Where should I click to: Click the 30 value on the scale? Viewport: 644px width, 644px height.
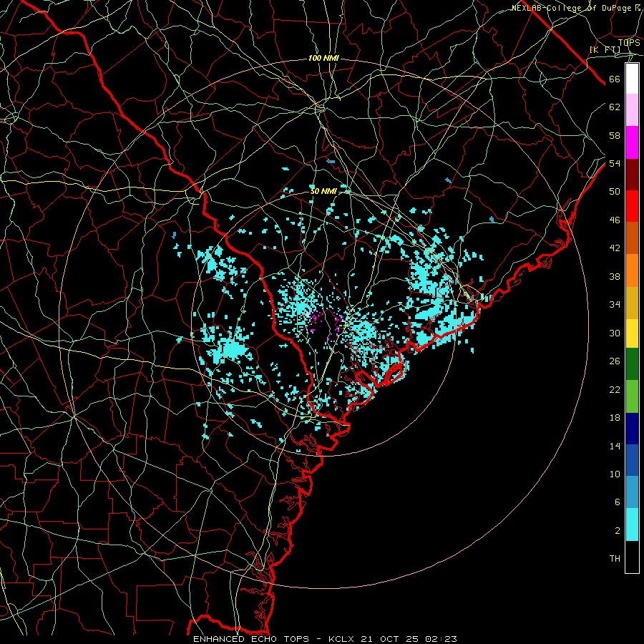pyautogui.click(x=615, y=333)
